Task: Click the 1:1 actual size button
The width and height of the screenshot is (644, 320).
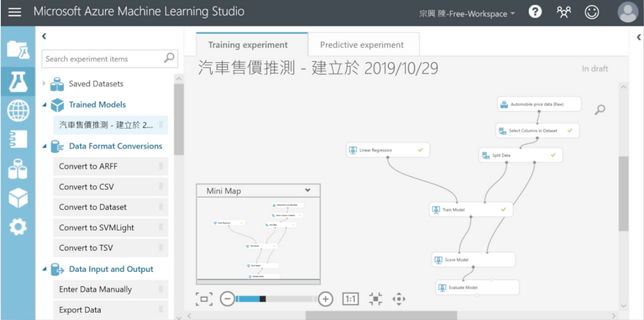Action: pyautogui.click(x=350, y=298)
